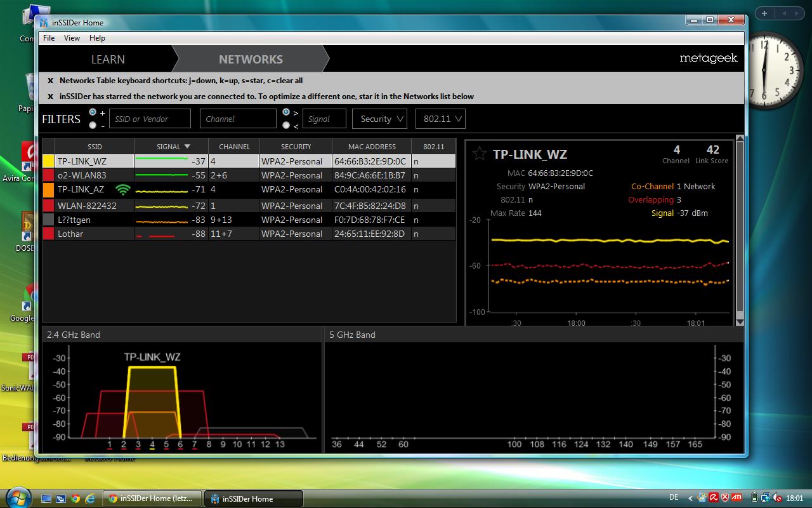Click yellow color swatch of TP-LINK_WZ row
812x508 pixels.
[x=48, y=161]
